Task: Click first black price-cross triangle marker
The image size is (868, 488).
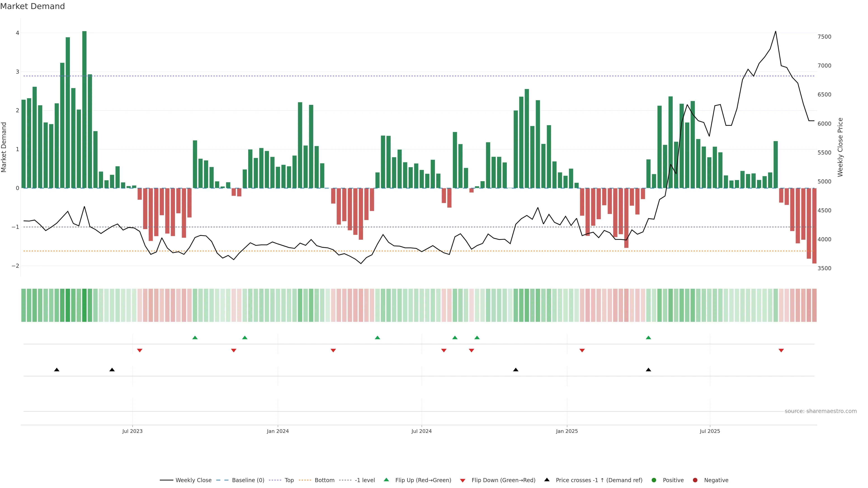Action: [57, 370]
